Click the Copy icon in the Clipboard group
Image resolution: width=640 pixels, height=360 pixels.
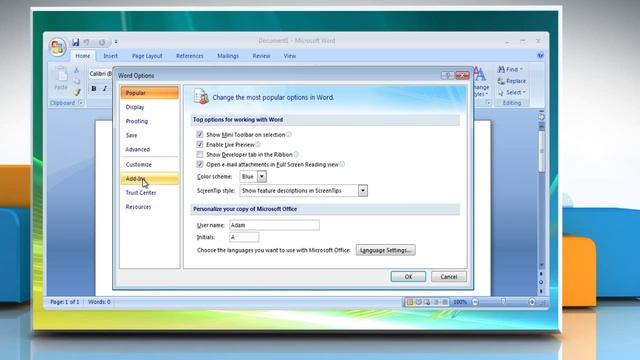click(x=76, y=81)
